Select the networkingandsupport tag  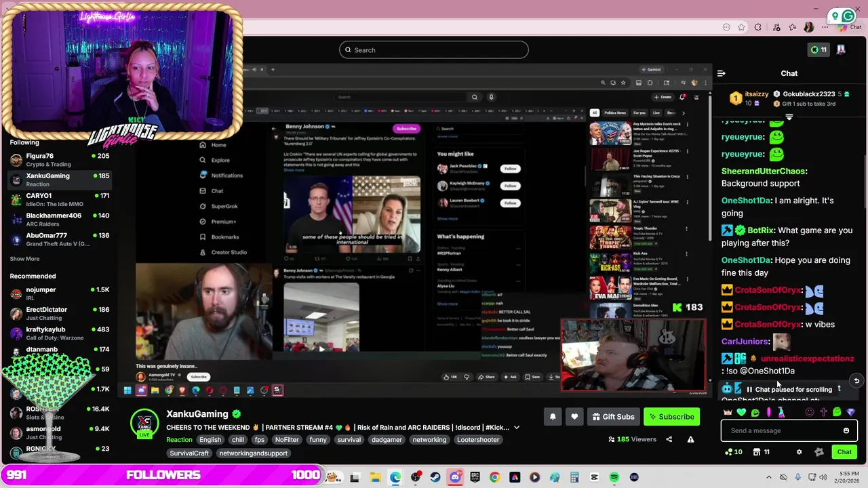(253, 453)
